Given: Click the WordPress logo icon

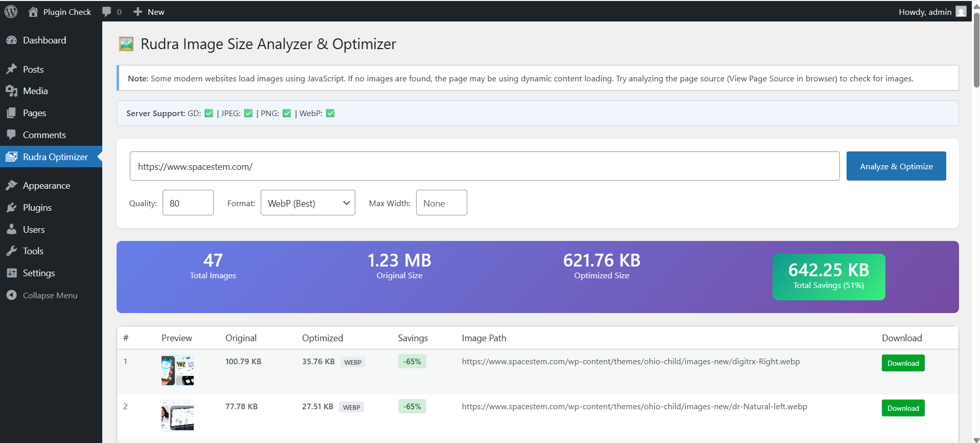Looking at the screenshot, I should tap(11, 12).
